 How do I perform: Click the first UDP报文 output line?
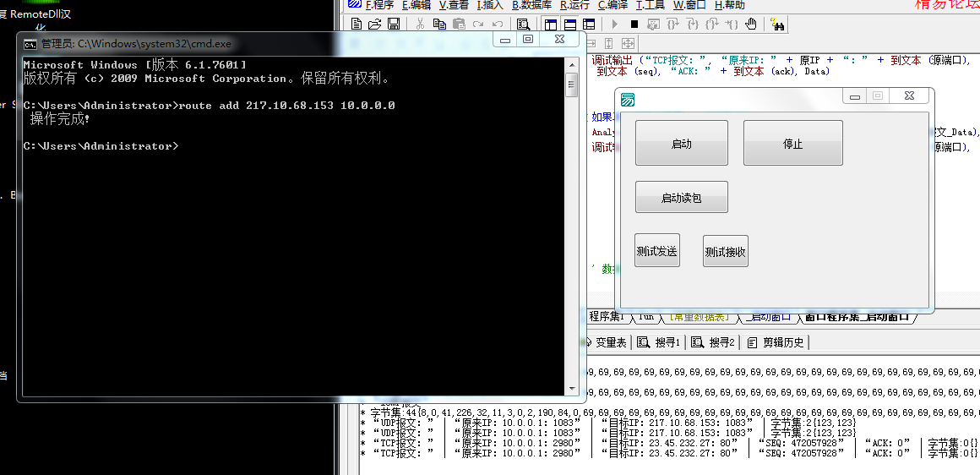click(x=609, y=423)
